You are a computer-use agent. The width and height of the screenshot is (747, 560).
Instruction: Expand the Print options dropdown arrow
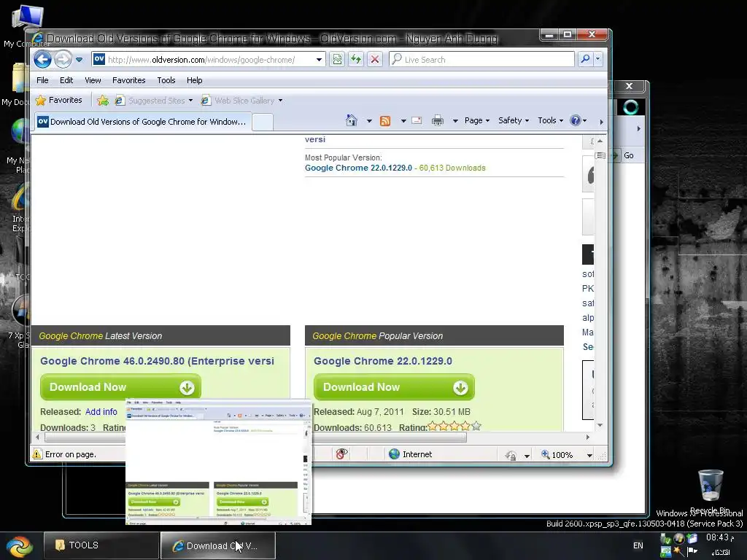point(455,121)
